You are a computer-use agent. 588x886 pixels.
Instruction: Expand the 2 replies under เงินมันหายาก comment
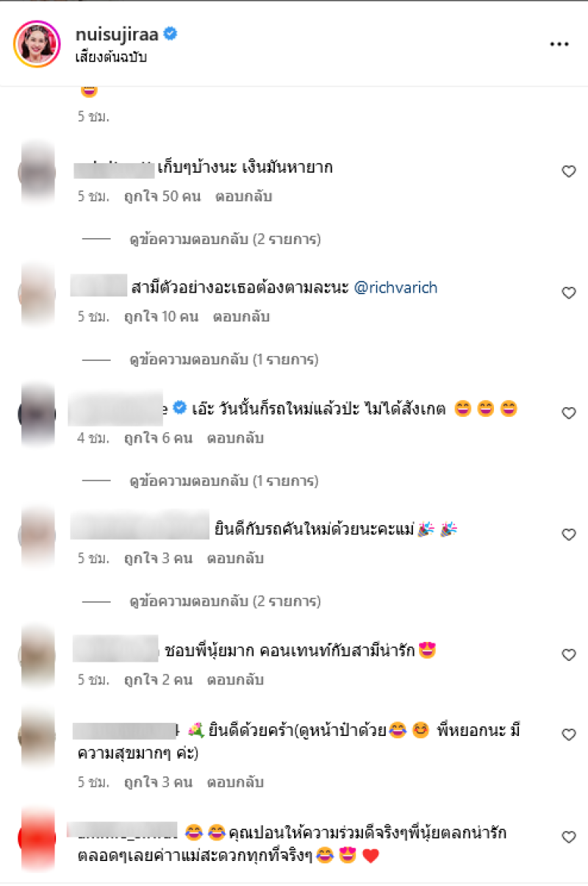point(225,239)
